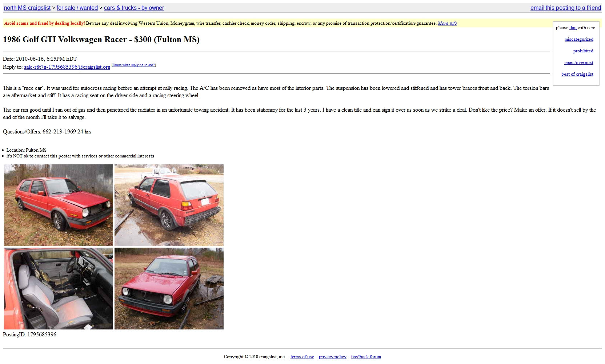The image size is (605, 364).
Task: Open cars & trucks - by owner listing
Action: [134, 8]
